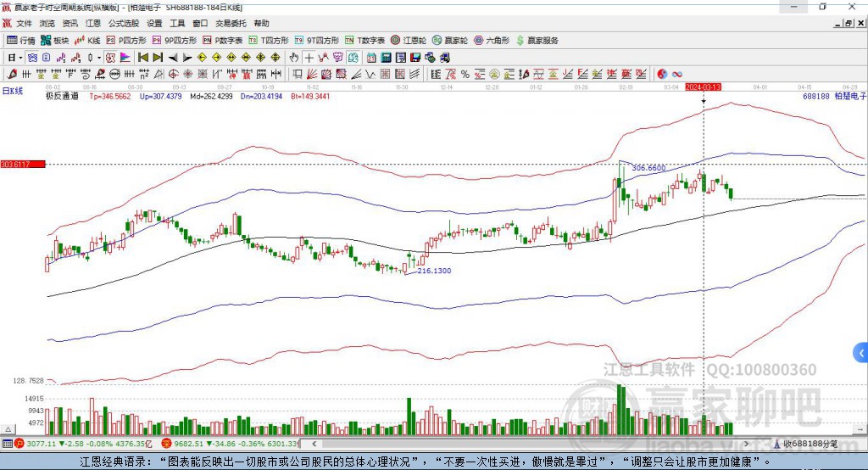Image resolution: width=868 pixels, height=470 pixels.
Task: Jump to first bar icon
Action: point(142,58)
